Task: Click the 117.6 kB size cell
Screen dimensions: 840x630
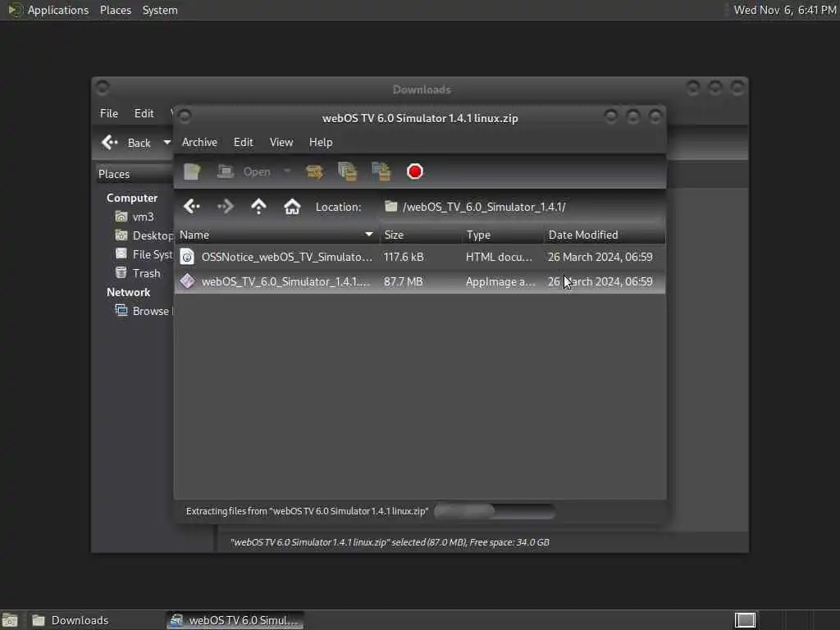Action: [x=404, y=257]
